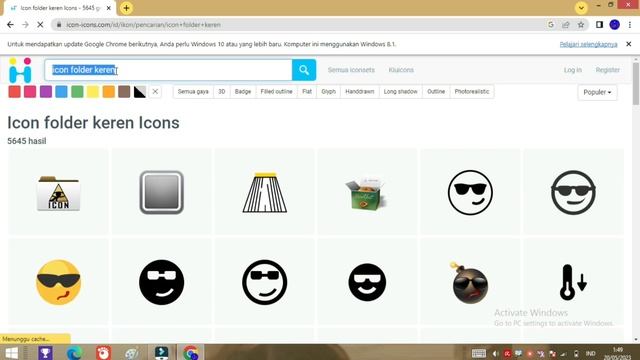Filter by black and white swatch
Viewport: 640px width, 360px height.
pyautogui.click(x=140, y=92)
